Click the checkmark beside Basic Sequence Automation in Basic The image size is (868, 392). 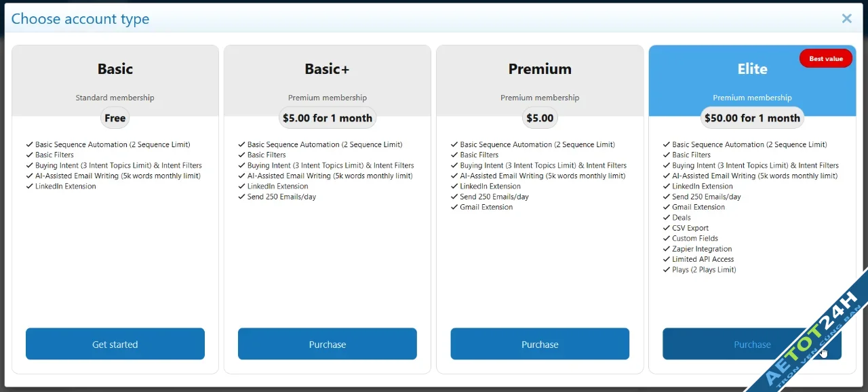click(x=29, y=144)
